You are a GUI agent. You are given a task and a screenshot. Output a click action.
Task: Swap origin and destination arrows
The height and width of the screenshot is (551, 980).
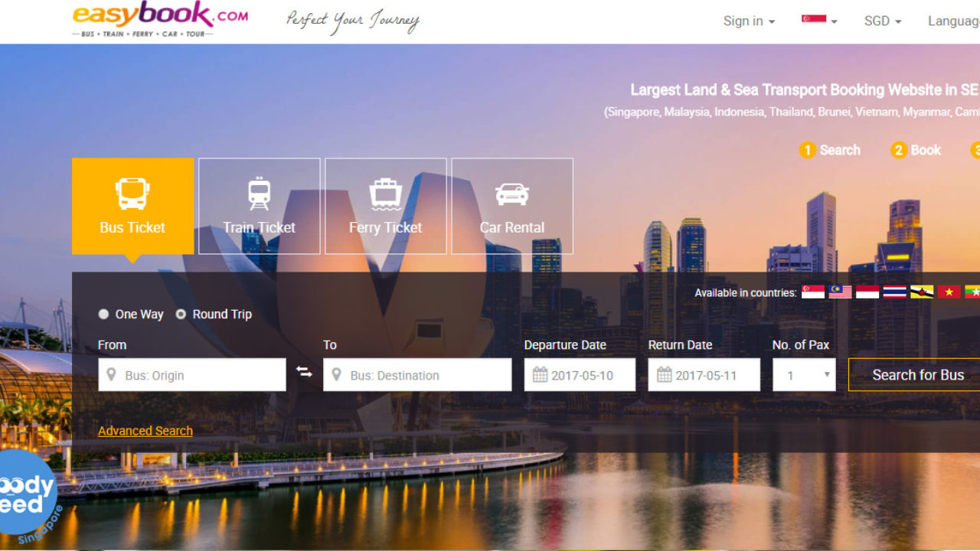tap(305, 373)
